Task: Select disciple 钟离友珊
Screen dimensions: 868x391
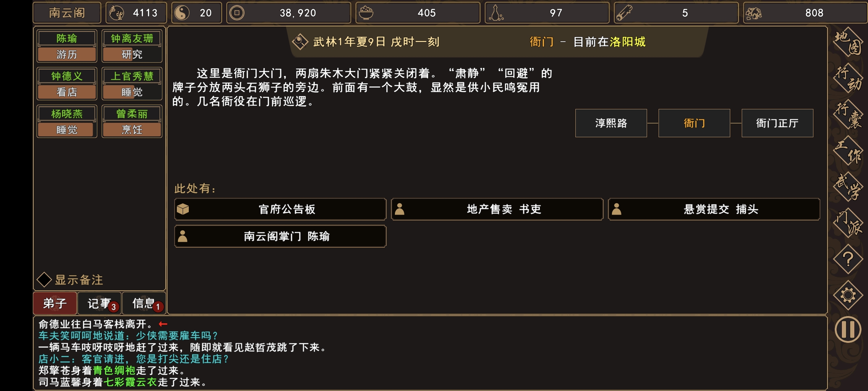Action: (x=132, y=38)
